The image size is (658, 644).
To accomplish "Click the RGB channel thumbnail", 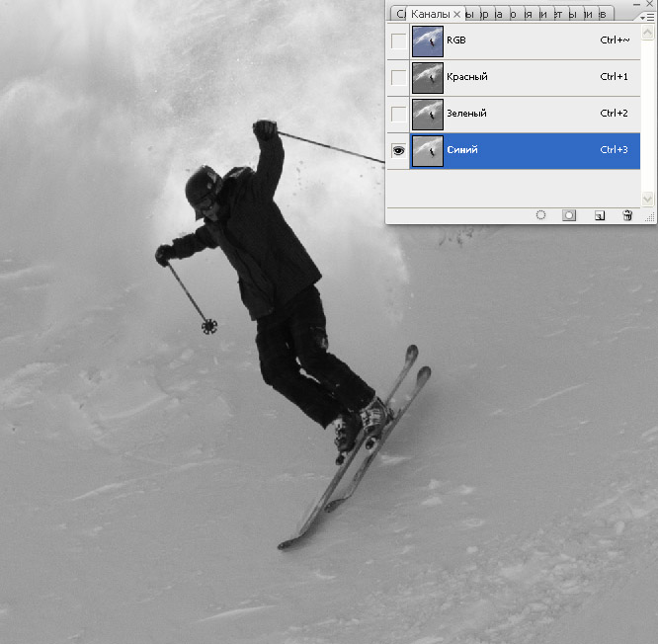I will point(427,40).
